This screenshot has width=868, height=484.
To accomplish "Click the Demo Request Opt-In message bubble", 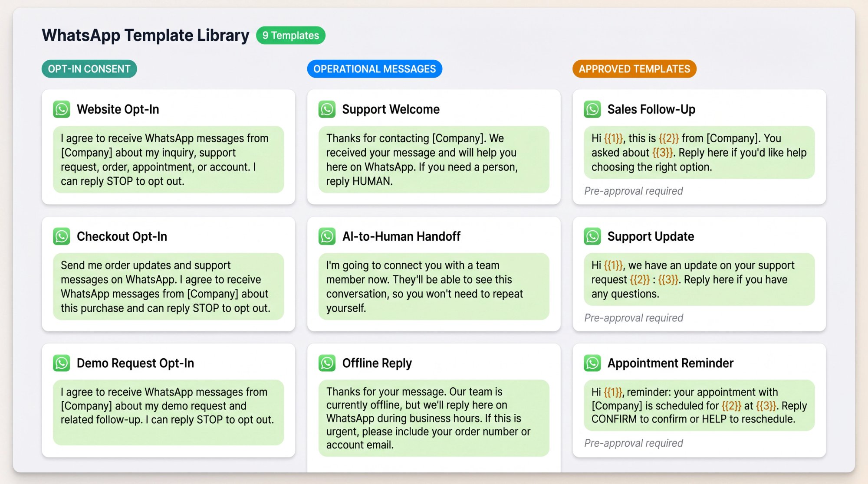I will coord(168,412).
